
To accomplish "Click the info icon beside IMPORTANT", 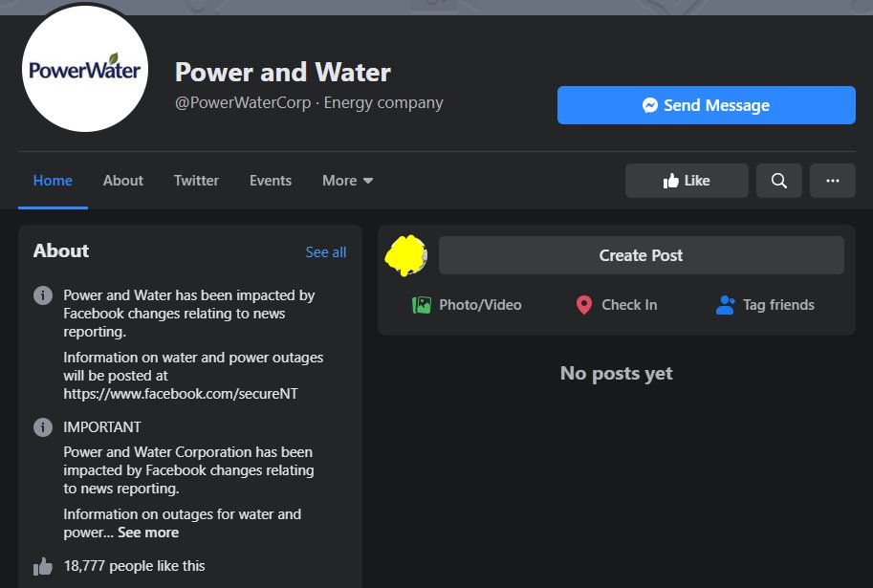I will pos(43,427).
